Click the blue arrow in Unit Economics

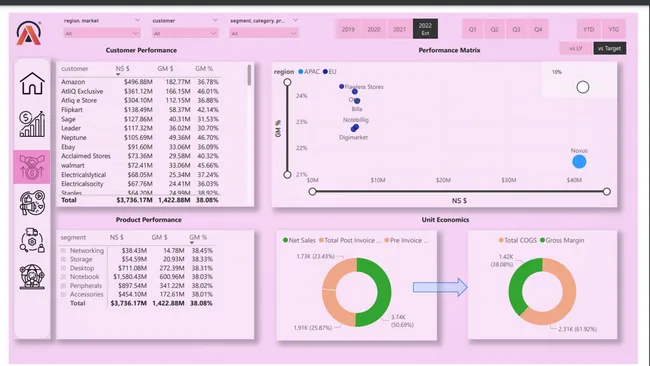tap(440, 287)
